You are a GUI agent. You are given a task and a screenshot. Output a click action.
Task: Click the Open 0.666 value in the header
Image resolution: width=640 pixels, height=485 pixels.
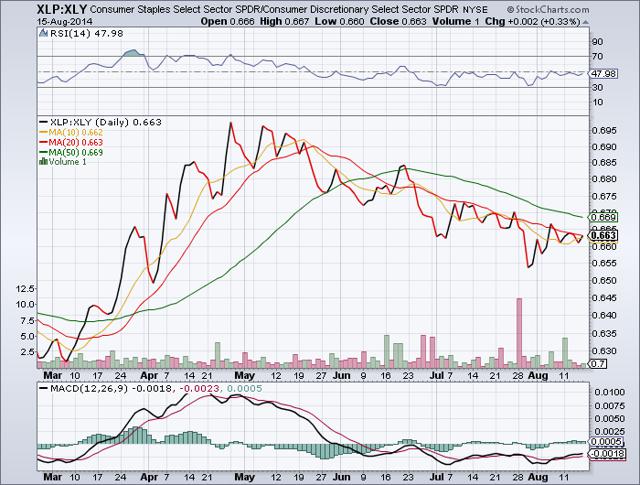click(x=228, y=21)
